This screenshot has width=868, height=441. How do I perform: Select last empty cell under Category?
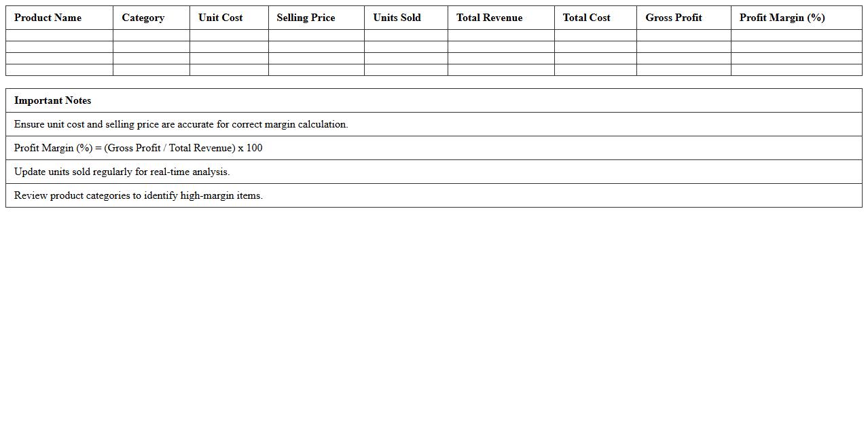coord(151,70)
